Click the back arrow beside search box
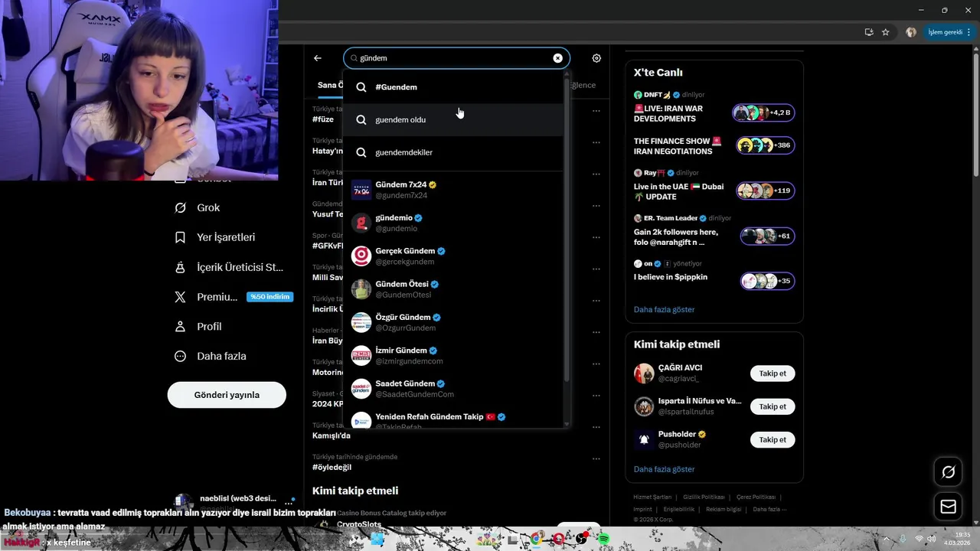Screen dimensions: 980x551 click(318, 58)
